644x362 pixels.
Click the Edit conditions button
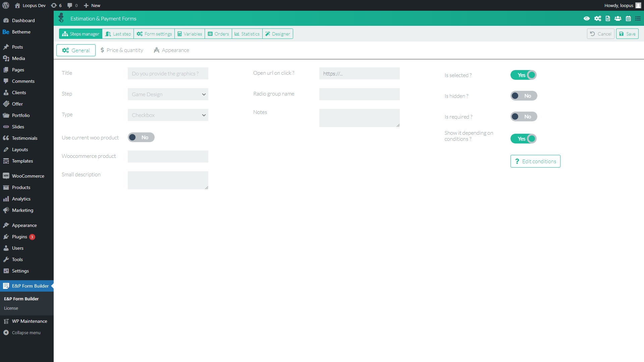tap(535, 161)
